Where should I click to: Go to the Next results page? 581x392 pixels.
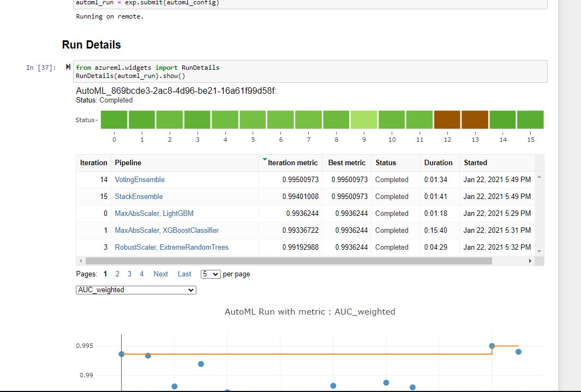point(161,274)
